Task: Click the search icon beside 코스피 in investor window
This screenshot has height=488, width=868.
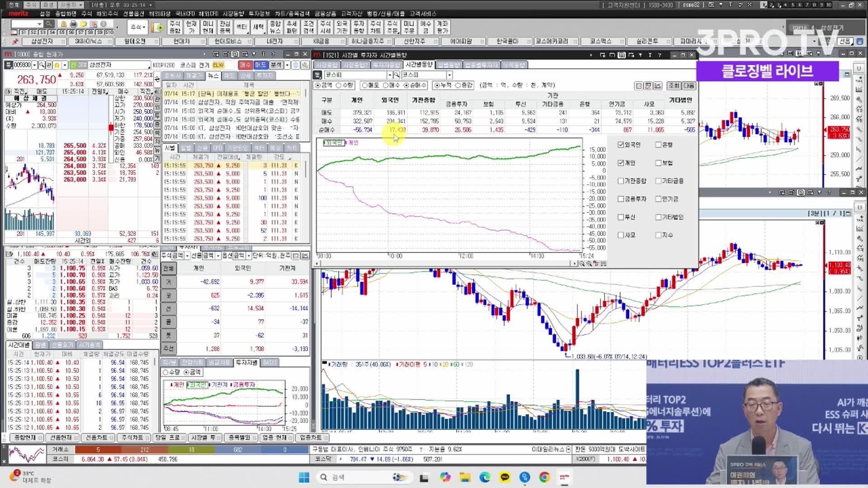Action: pos(396,75)
